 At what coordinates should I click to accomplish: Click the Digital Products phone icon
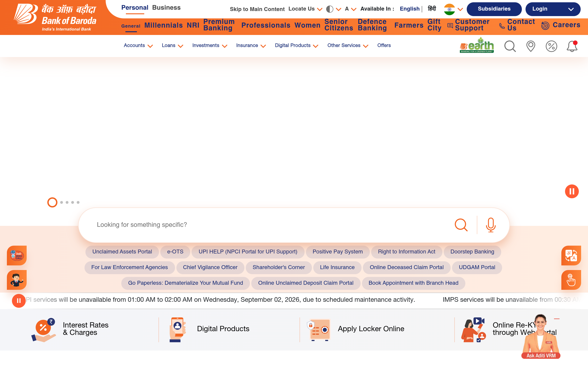[178, 330]
